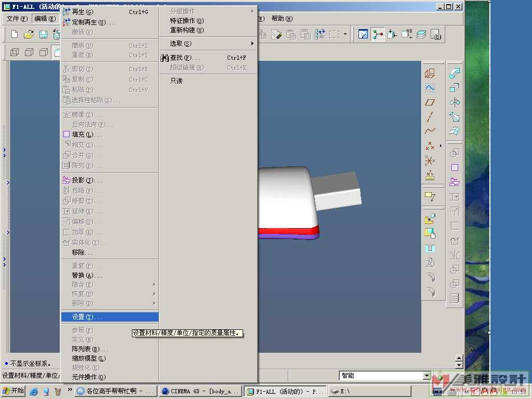Image resolution: width=532 pixels, height=399 pixels.
Task: Click the layers stack icon
Action: click(421, 34)
